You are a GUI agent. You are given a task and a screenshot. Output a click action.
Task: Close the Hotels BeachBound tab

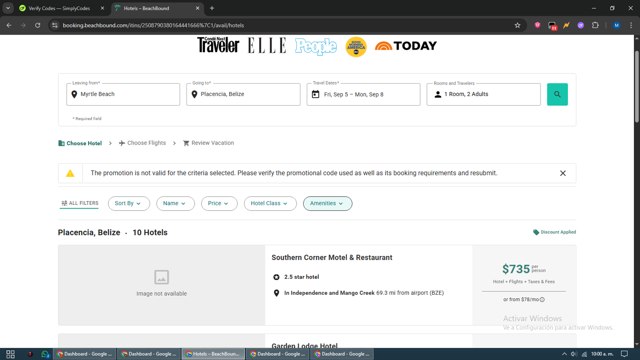coord(198,8)
